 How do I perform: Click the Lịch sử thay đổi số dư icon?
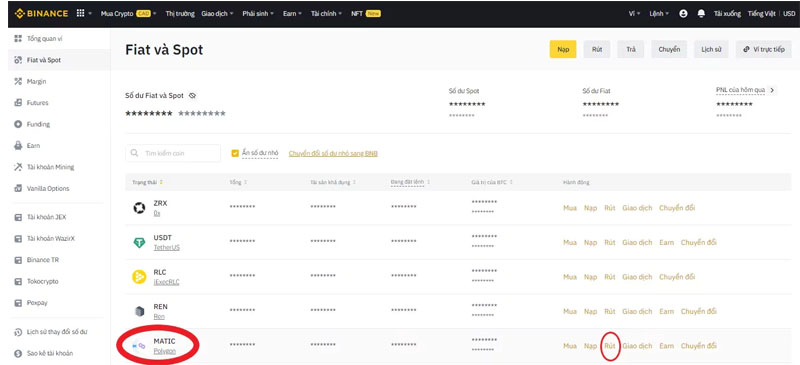18,332
